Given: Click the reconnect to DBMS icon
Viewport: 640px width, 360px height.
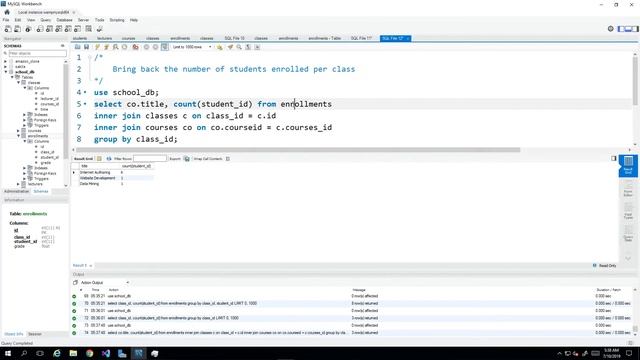Looking at the screenshot, I should tap(100, 29).
